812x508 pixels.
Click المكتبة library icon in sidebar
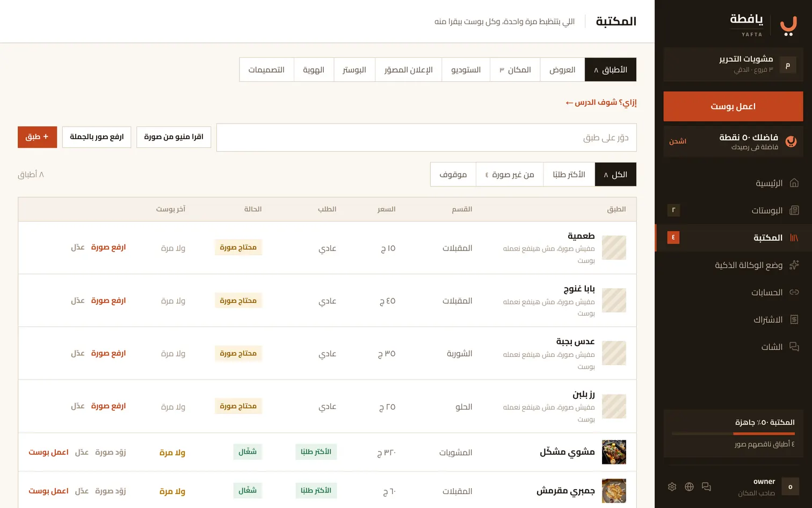pyautogui.click(x=794, y=238)
